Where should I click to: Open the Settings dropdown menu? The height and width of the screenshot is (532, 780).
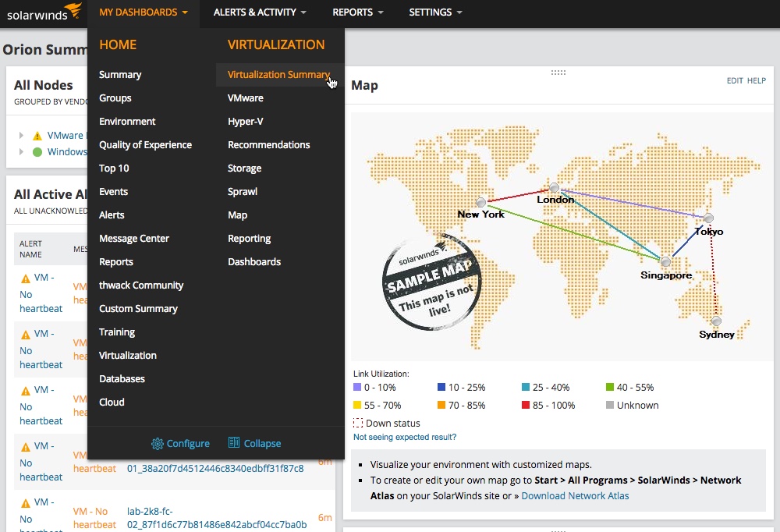pos(435,12)
